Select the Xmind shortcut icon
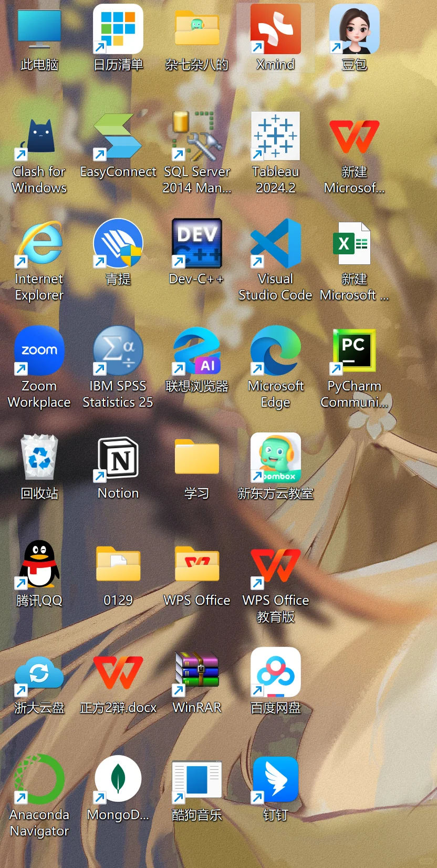The image size is (437, 868). 276,29
